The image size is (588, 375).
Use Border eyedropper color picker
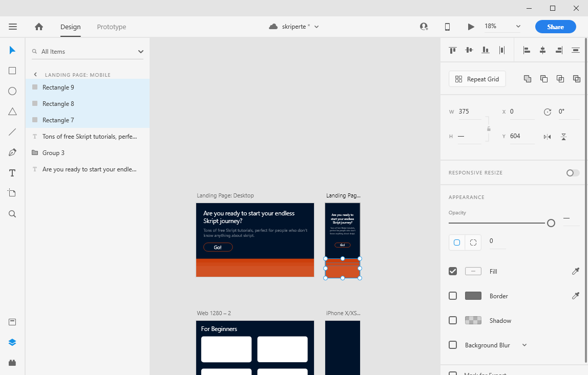pos(576,296)
